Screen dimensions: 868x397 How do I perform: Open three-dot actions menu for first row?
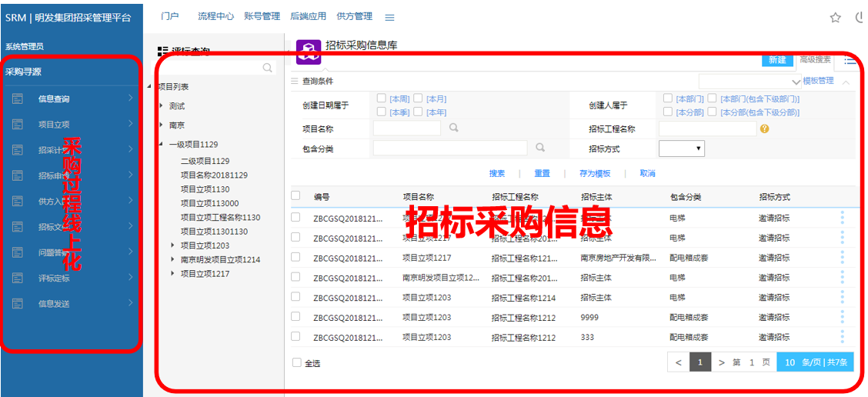(842, 218)
